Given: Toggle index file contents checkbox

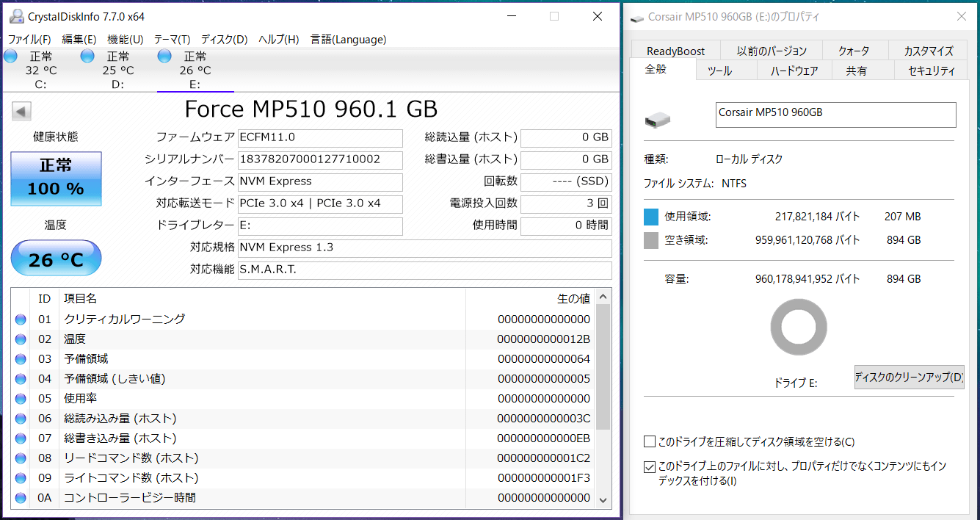Looking at the screenshot, I should point(650,466).
